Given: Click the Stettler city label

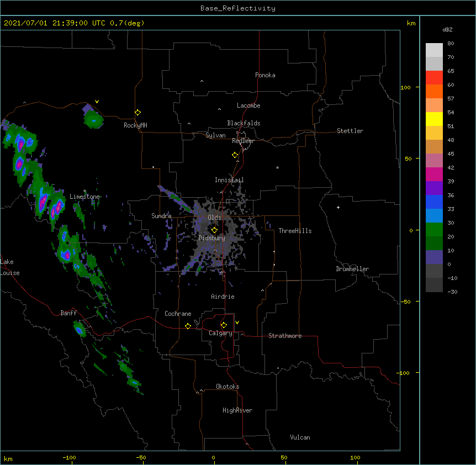Looking at the screenshot, I should tap(350, 131).
